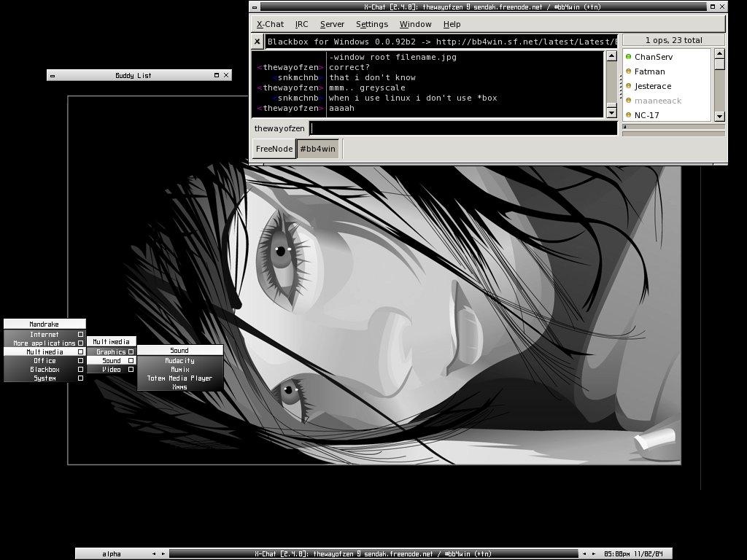Cycle to previous window in toolbar

point(584,554)
